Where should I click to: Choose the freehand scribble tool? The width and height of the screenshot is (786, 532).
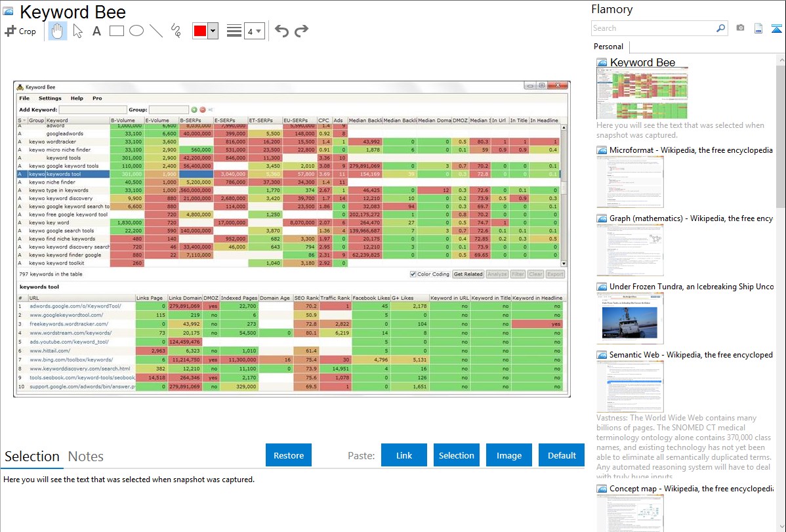176,31
